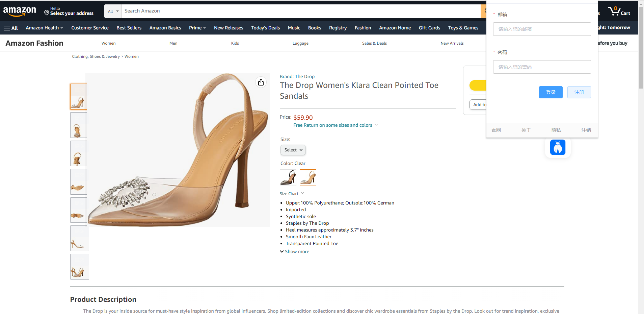Click the share icon on product image
Screen dimensions: 644x314
click(261, 82)
